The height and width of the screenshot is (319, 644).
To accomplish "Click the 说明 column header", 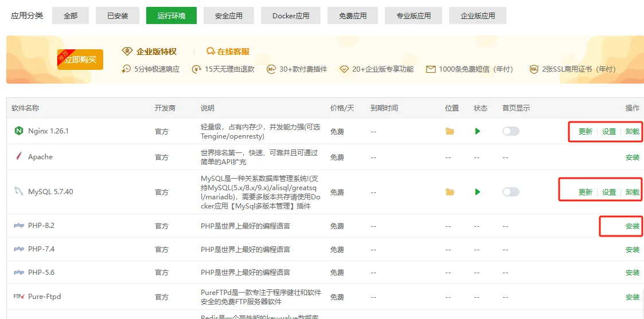I will (x=208, y=108).
